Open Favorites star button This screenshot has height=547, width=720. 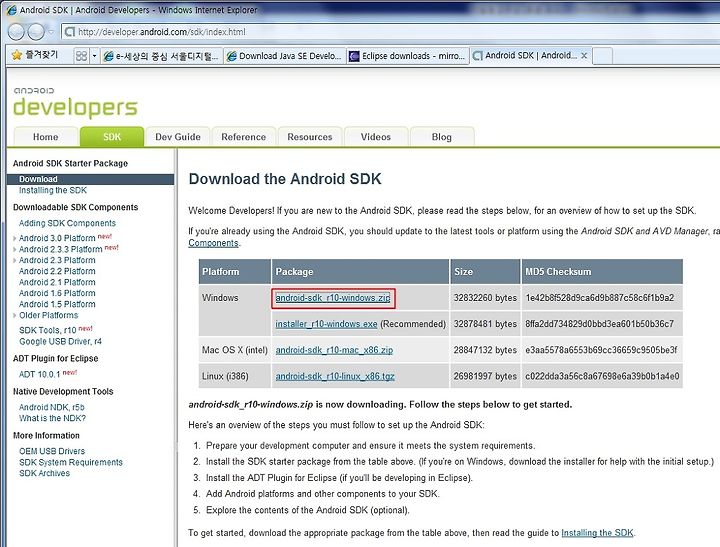coord(35,55)
